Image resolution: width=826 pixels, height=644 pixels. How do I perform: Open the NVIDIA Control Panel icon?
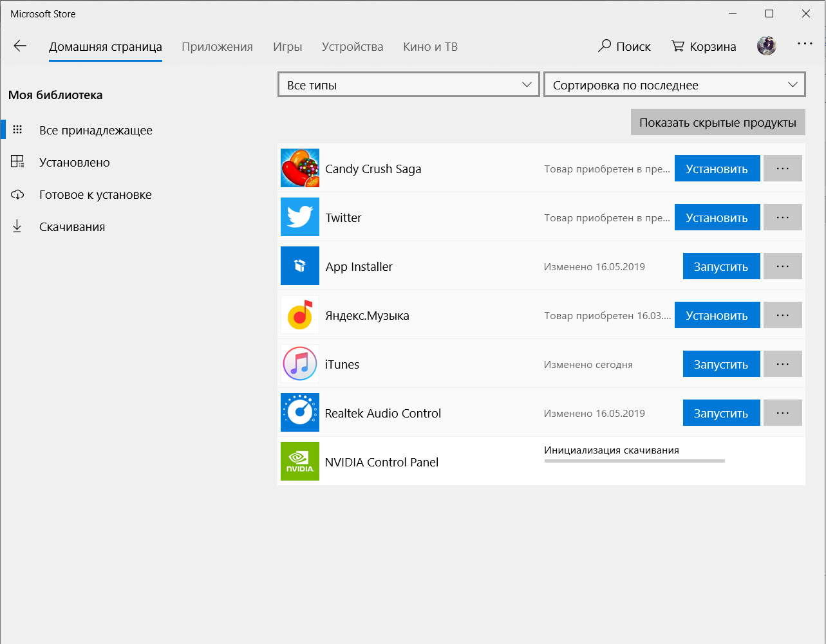click(x=300, y=461)
